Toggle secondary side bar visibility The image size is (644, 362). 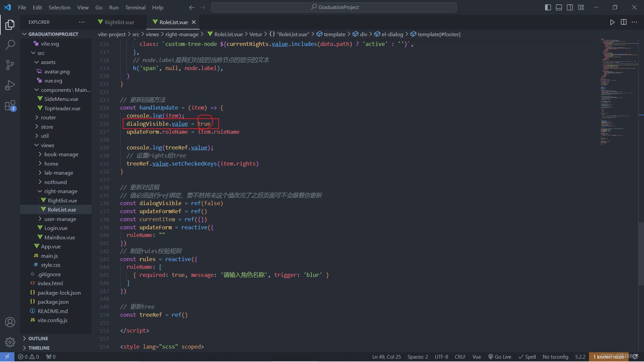(570, 7)
